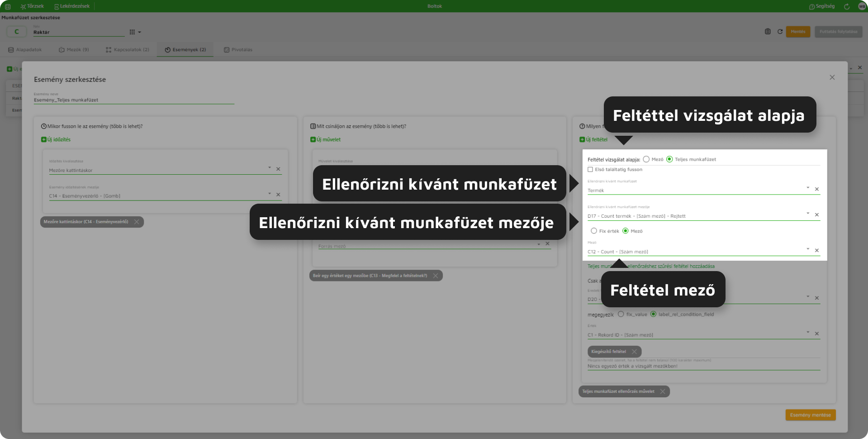Expand the D17 - Count termék dropdown
Viewport: 868px width, 439px height.
(808, 213)
